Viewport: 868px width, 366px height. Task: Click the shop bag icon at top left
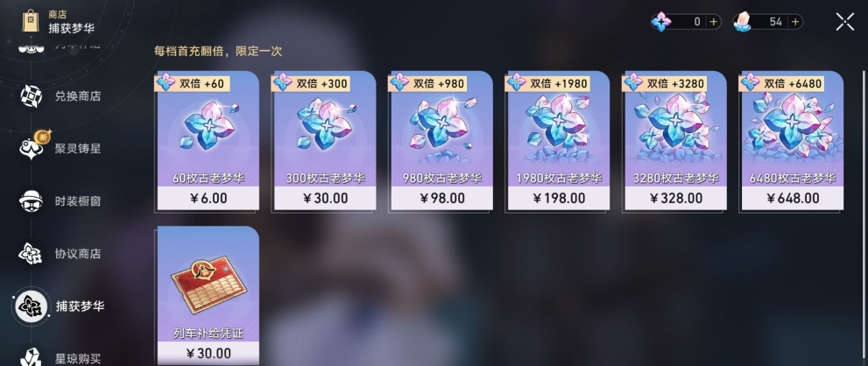click(x=30, y=21)
